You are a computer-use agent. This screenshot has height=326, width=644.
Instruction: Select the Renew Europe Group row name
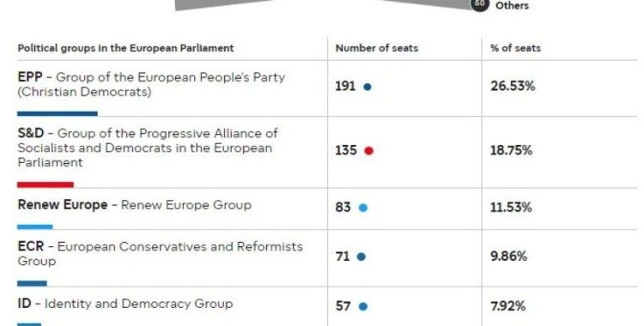pyautogui.click(x=134, y=205)
